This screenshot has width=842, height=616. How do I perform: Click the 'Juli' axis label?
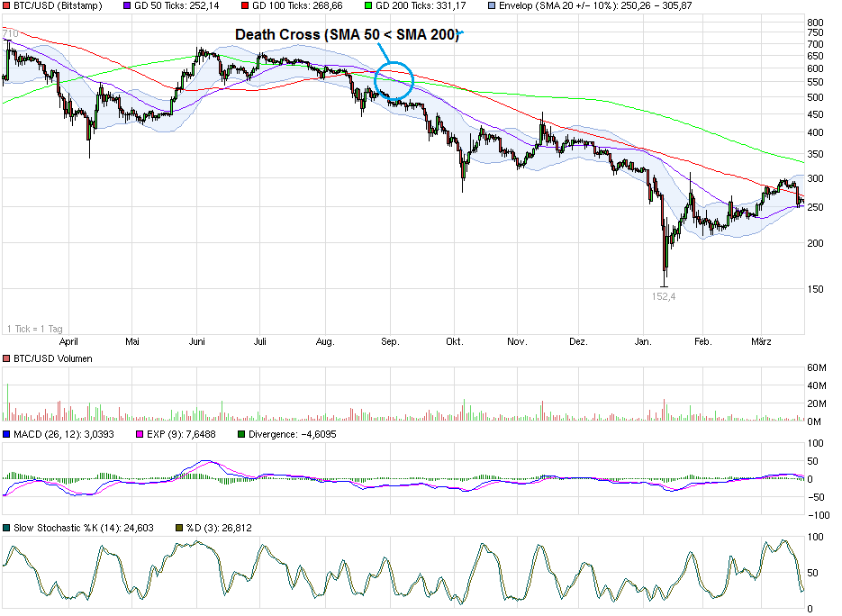[x=260, y=341]
